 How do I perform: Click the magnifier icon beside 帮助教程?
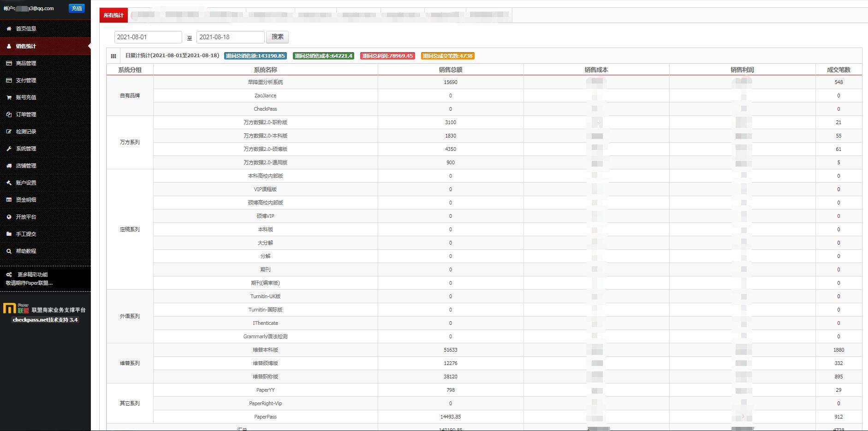point(9,251)
